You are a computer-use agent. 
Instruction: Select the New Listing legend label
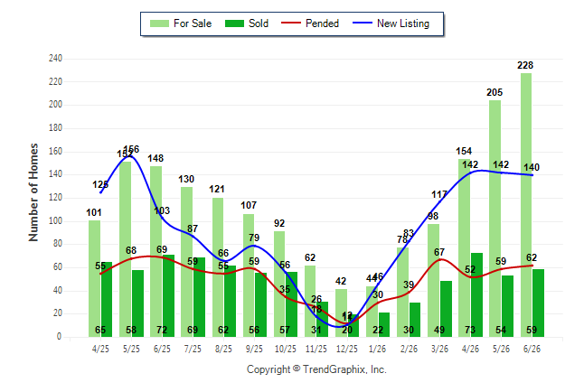pyautogui.click(x=403, y=23)
